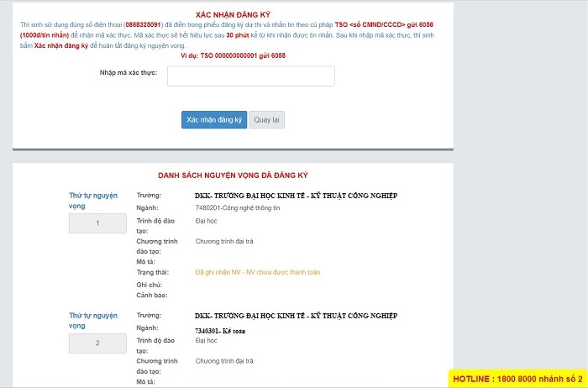Image resolution: width=588 pixels, height=388 pixels.
Task: Click the red "XÁC NHẬN ĐĂNG KÝ" heading
Action: click(x=233, y=16)
